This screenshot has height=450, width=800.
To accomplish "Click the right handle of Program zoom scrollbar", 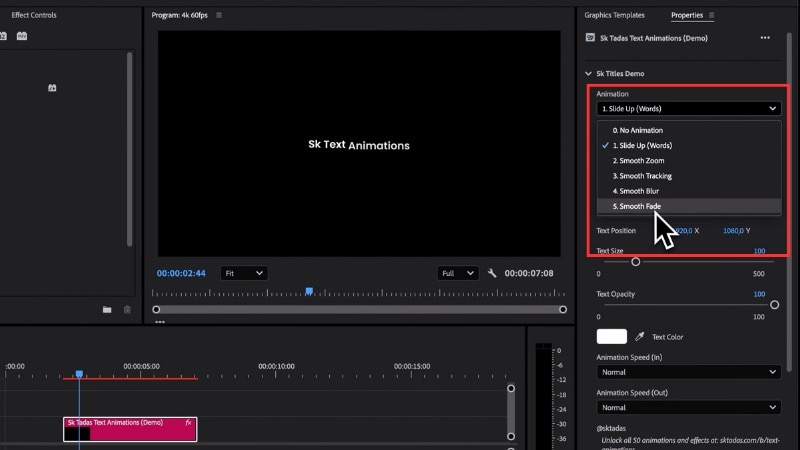I will (563, 310).
